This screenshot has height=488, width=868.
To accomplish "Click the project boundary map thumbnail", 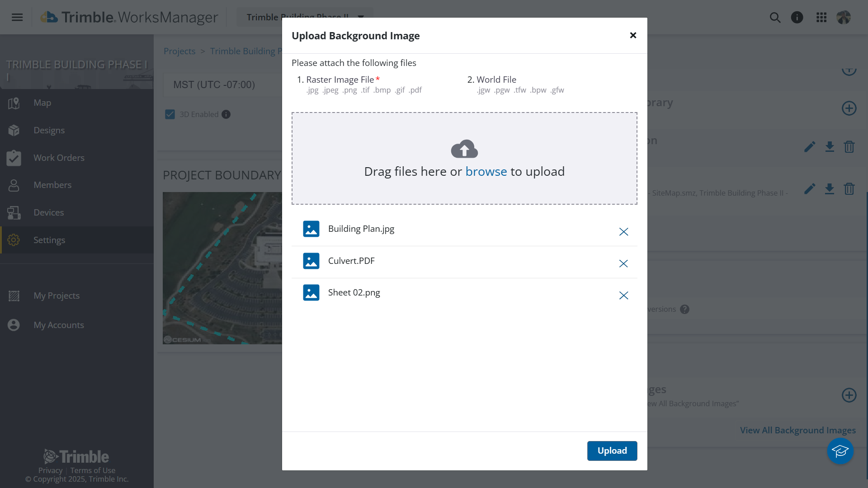I will [x=222, y=268].
